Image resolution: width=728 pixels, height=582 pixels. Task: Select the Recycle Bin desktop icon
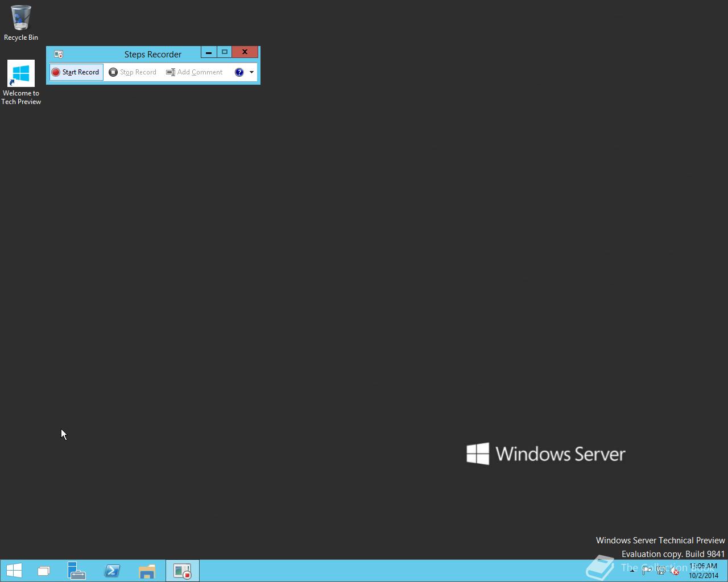tap(21, 23)
